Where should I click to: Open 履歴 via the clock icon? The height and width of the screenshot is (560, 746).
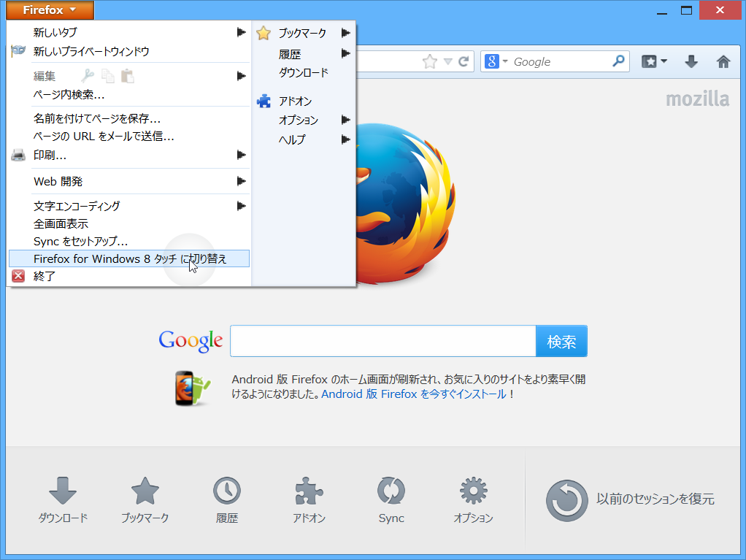pyautogui.click(x=226, y=493)
